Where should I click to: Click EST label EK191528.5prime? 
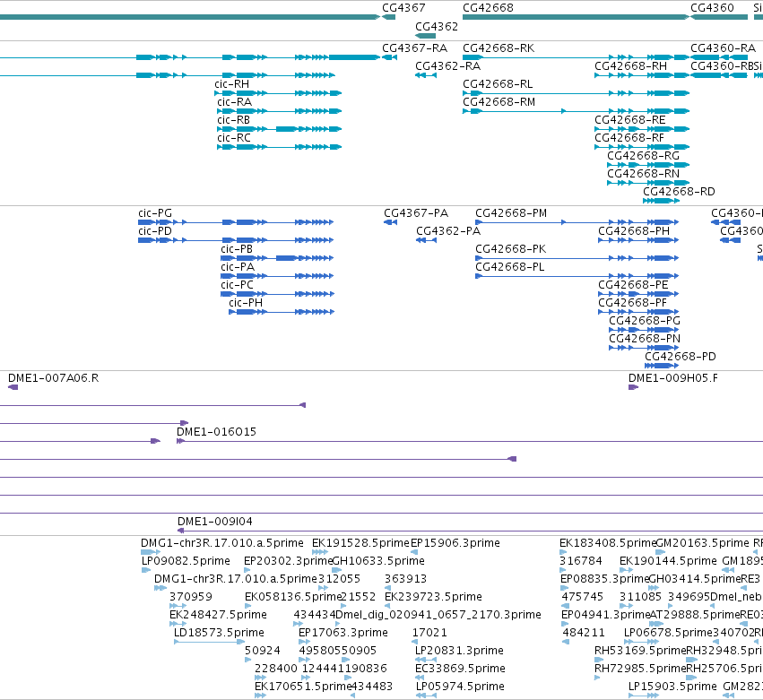pos(360,543)
